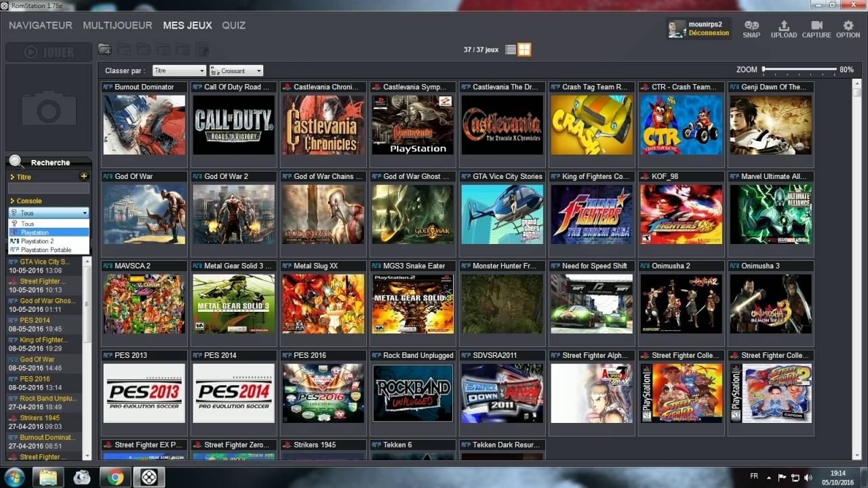Click the Titre search input field
Image resolution: width=868 pixels, height=488 pixels.
click(x=49, y=188)
